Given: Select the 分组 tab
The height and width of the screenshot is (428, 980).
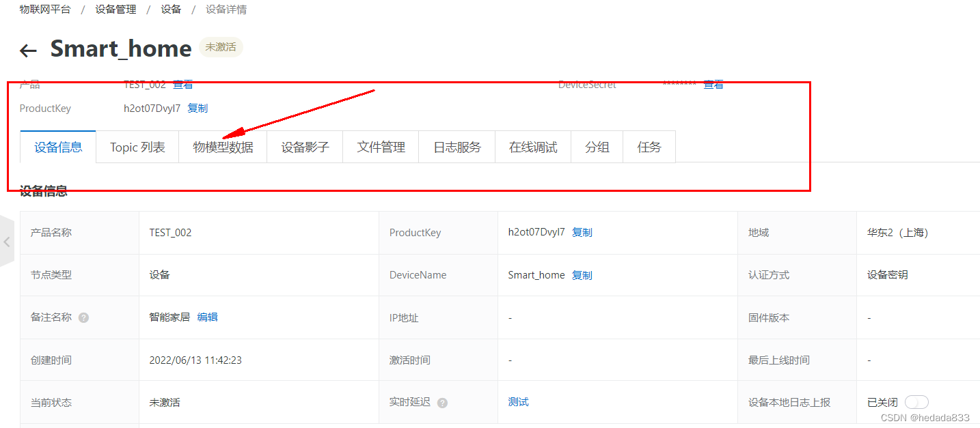Looking at the screenshot, I should pyautogui.click(x=597, y=147).
